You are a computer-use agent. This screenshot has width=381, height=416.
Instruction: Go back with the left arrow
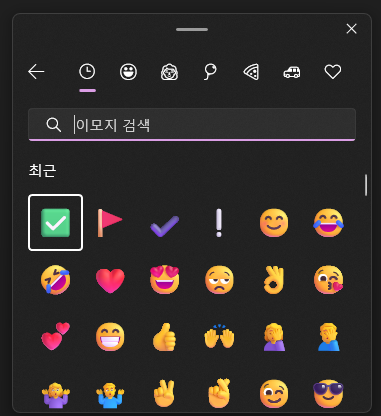click(36, 72)
